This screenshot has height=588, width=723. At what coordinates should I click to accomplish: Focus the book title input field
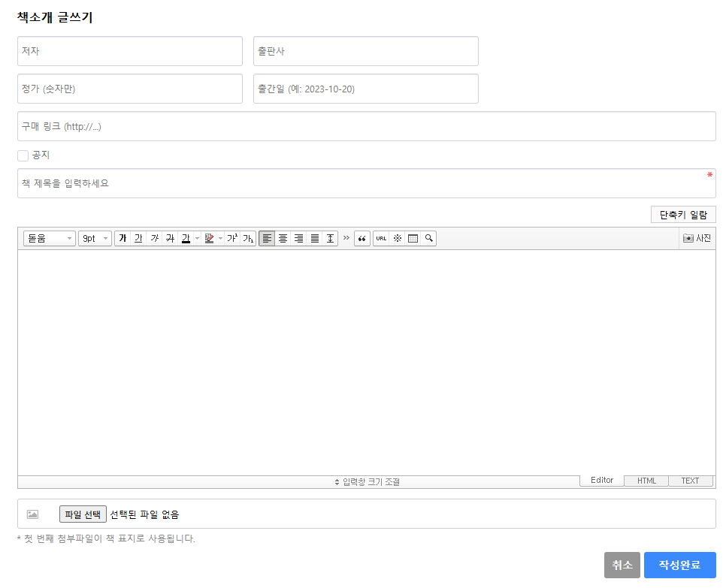pos(367,183)
